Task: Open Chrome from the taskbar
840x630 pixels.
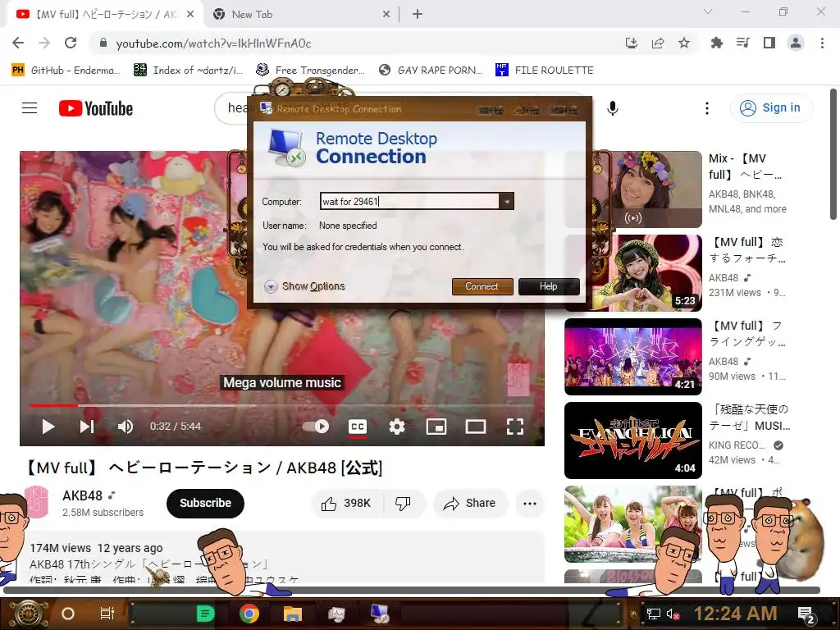Action: coord(249,614)
